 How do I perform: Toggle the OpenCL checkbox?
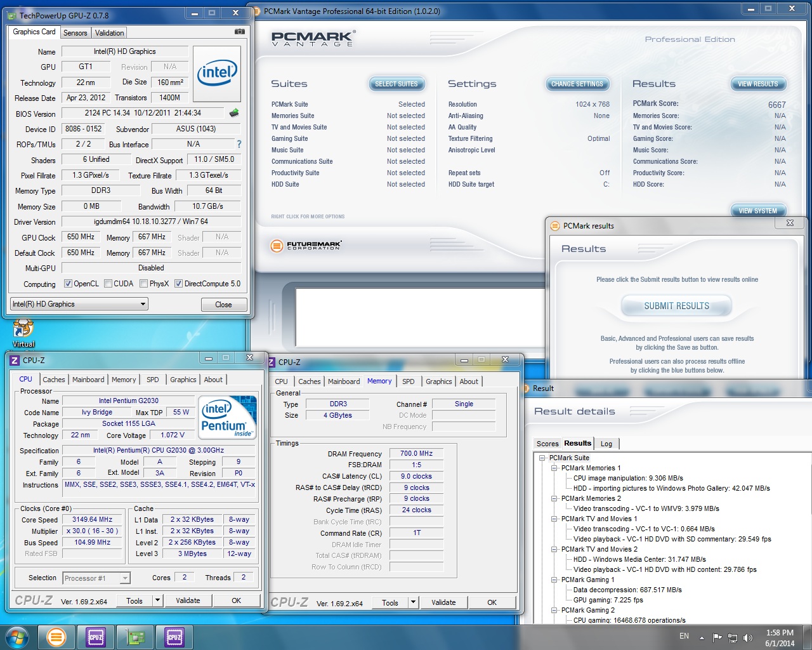point(68,284)
